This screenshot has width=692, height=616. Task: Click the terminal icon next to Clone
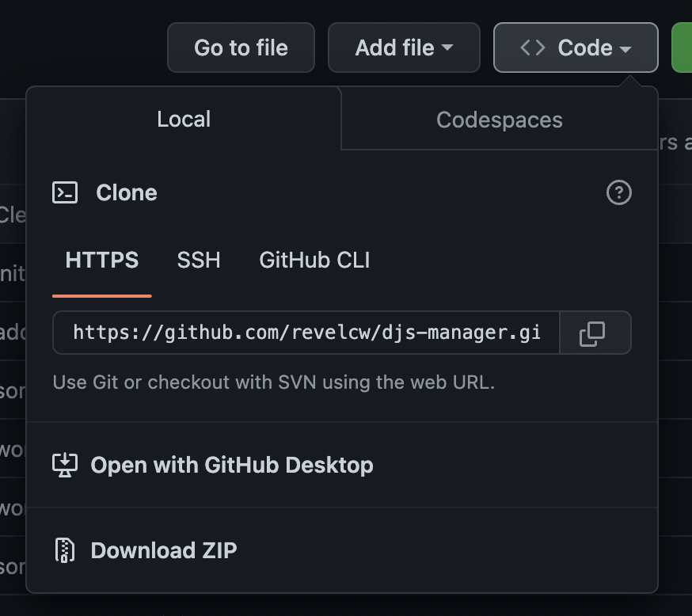click(x=65, y=193)
